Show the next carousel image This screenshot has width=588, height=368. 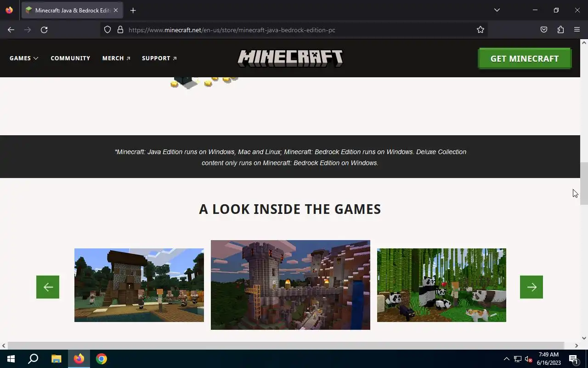(x=531, y=287)
